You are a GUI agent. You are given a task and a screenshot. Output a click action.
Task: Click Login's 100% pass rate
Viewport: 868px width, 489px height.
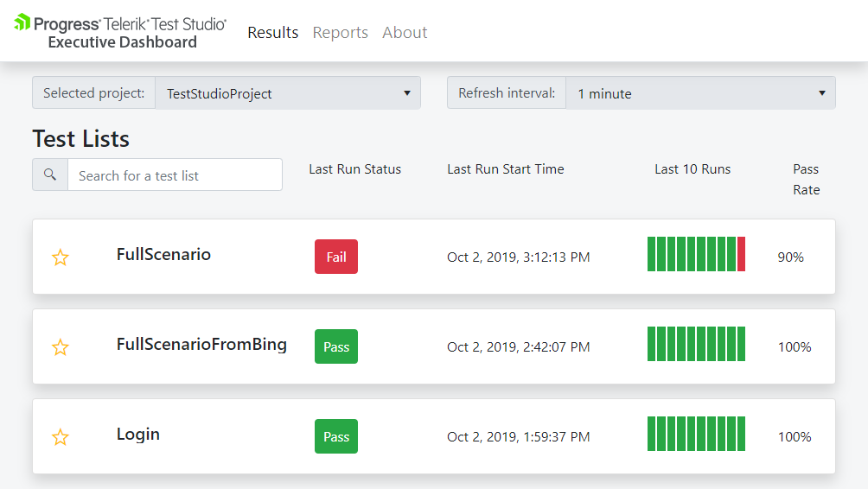coord(795,437)
